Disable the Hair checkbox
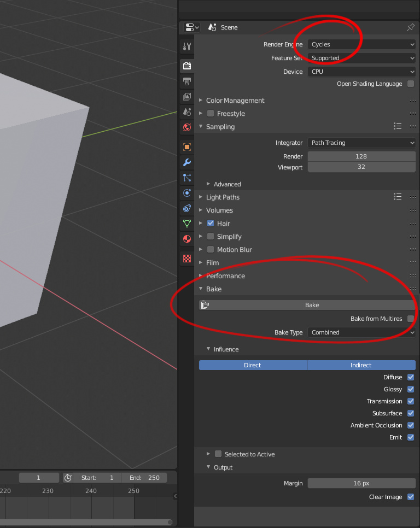This screenshot has height=528, width=420. 211,223
